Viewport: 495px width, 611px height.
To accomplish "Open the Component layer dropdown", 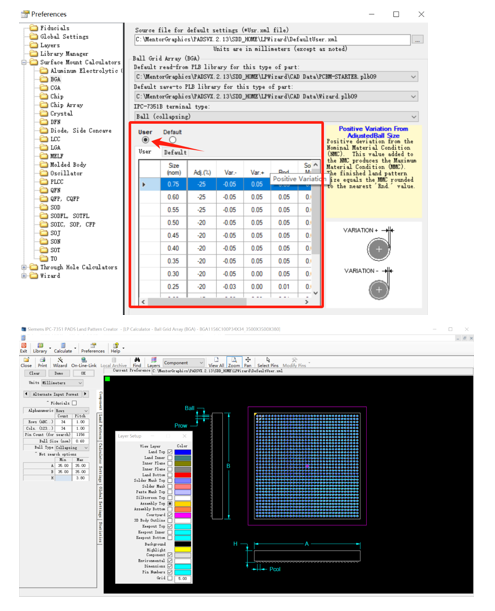I will pyautogui.click(x=183, y=362).
